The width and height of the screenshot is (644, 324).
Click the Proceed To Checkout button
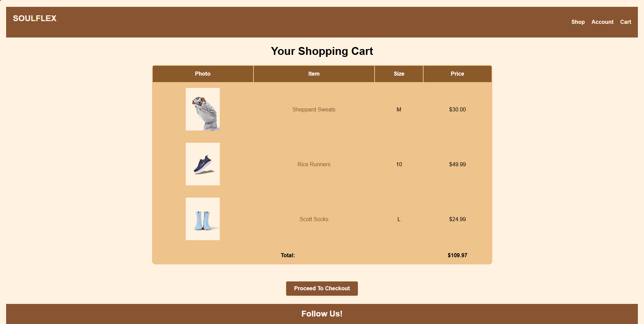coord(321,288)
